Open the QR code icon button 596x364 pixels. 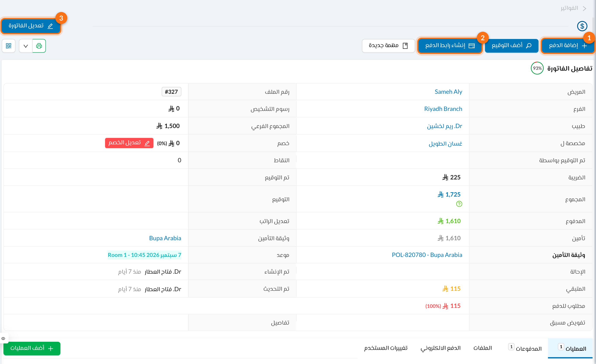point(9,46)
